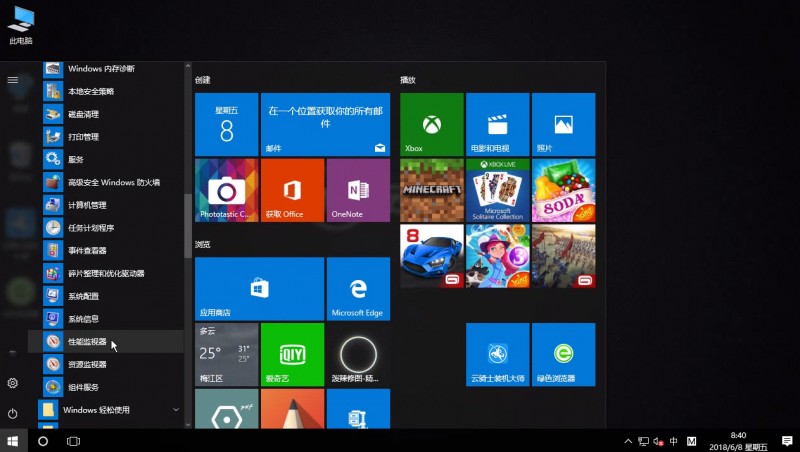Viewport: 800px width, 452px height.
Task: Open 资源监视器 resource monitor
Action: click(x=106, y=364)
